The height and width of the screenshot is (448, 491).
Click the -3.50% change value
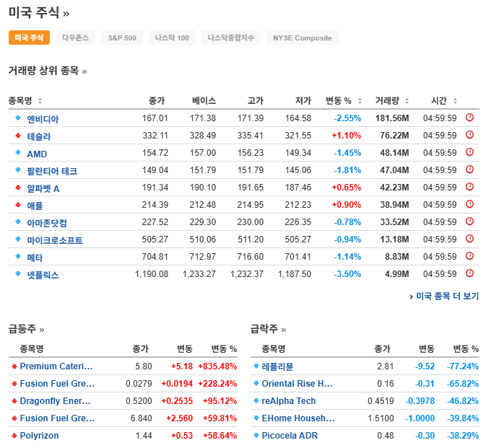pyautogui.click(x=347, y=274)
